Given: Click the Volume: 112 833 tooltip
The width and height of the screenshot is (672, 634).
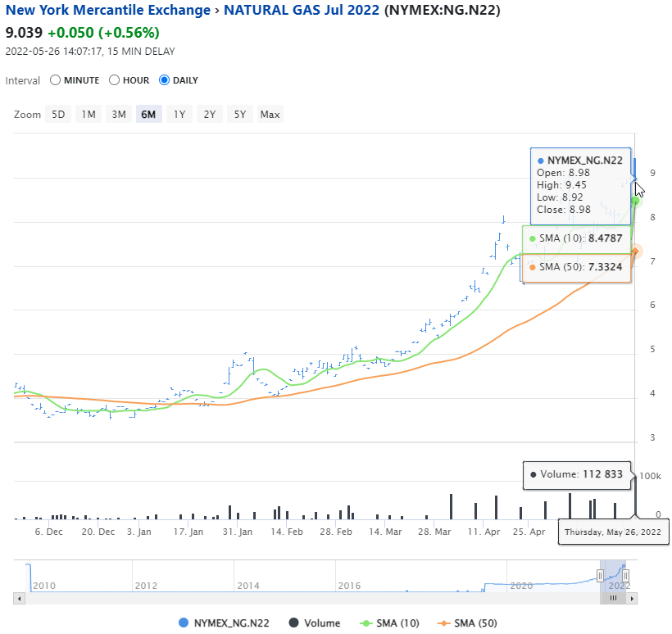Looking at the screenshot, I should pyautogui.click(x=577, y=474).
